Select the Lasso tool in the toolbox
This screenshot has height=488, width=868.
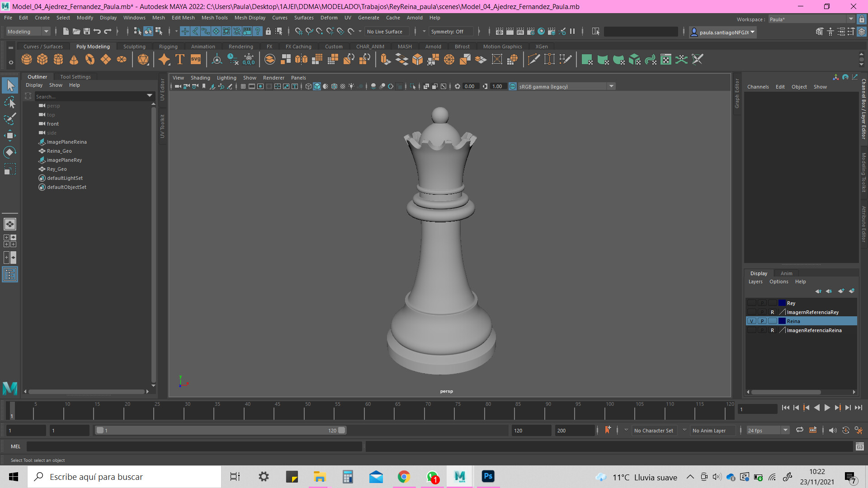click(x=10, y=102)
